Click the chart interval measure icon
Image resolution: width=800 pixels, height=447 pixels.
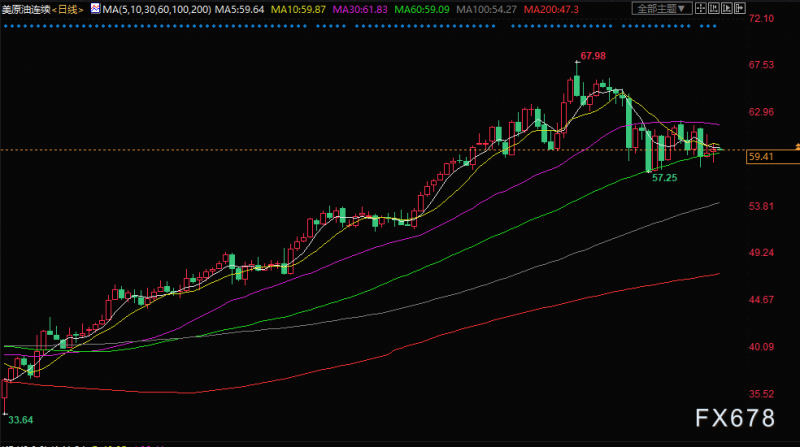(x=714, y=8)
